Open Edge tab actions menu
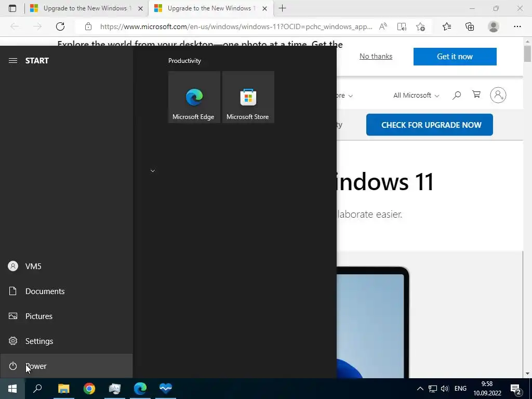The width and height of the screenshot is (532, 399). click(x=12, y=8)
